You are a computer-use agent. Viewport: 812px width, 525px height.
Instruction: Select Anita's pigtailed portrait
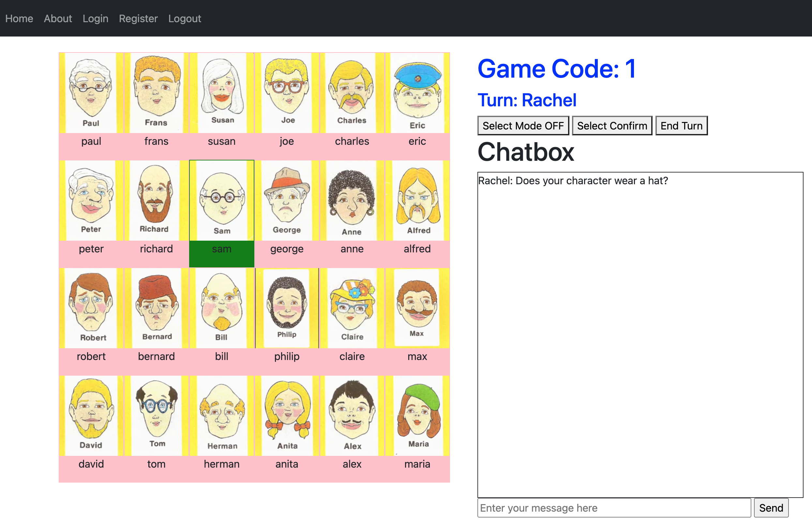287,416
